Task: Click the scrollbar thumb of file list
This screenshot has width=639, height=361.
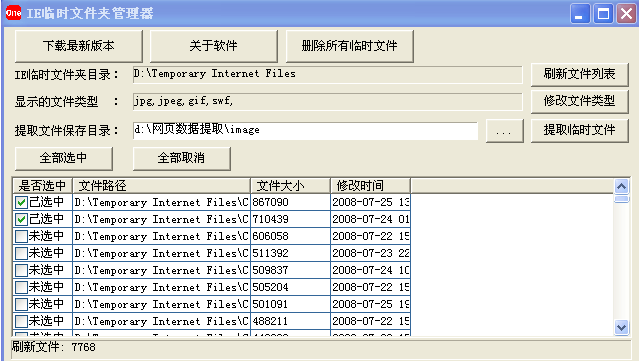Action: (621, 199)
